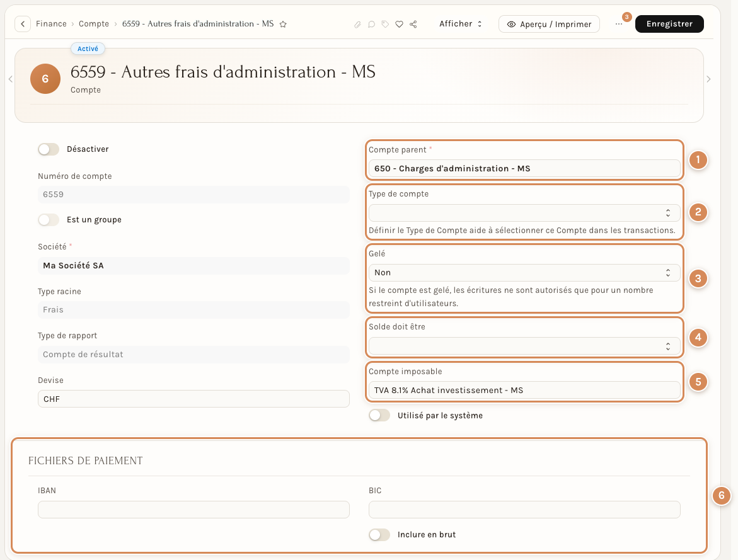The width and height of the screenshot is (738, 560).
Task: Focus the IBAN input field
Action: 193,510
